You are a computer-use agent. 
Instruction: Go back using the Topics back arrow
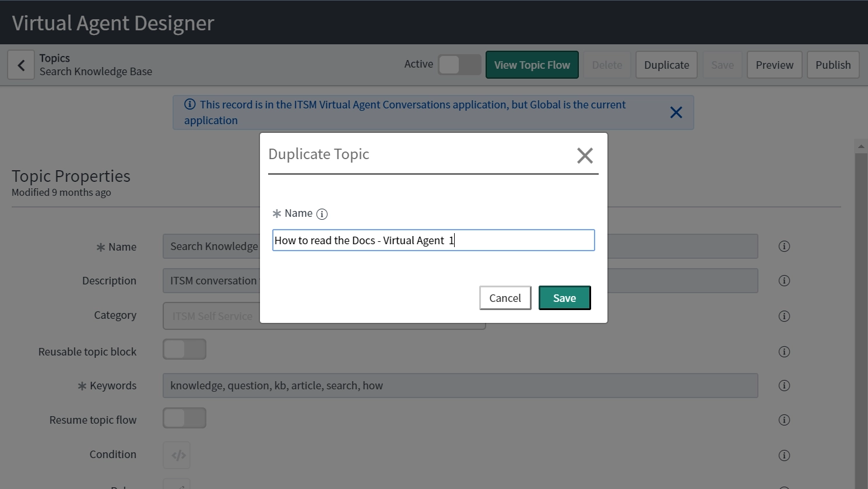point(21,65)
